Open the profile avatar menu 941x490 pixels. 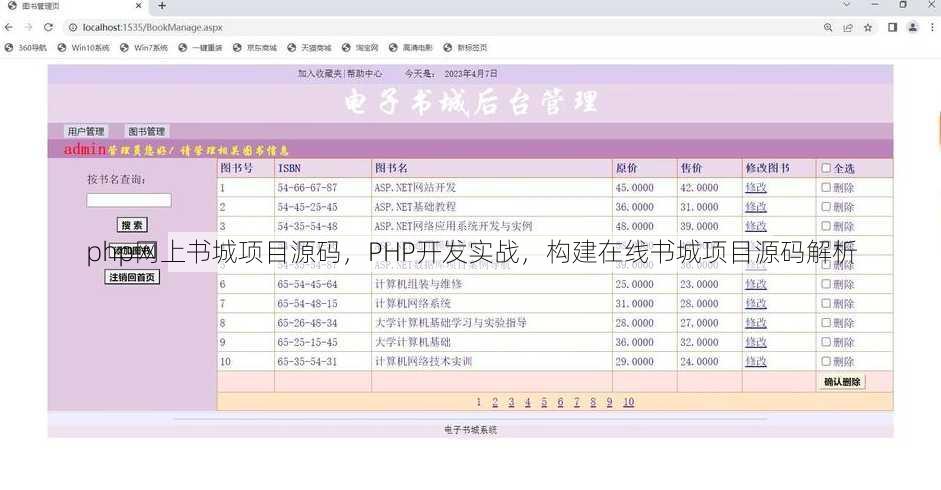tap(913, 27)
